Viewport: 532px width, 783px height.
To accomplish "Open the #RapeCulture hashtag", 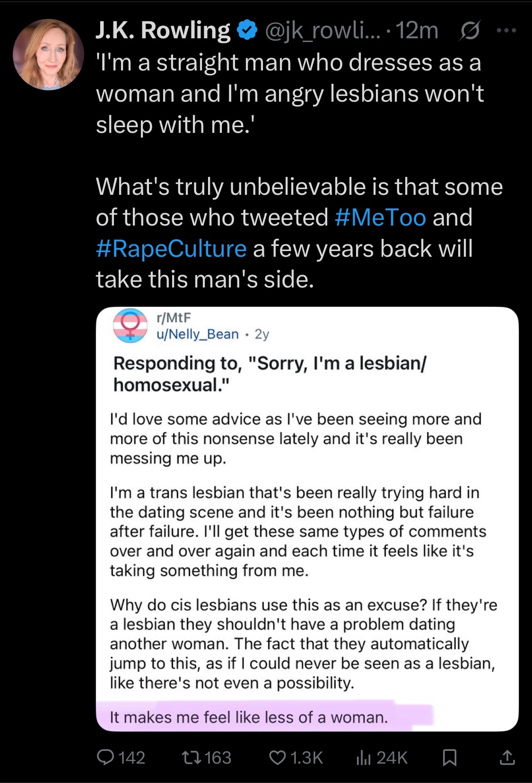I will (171, 249).
